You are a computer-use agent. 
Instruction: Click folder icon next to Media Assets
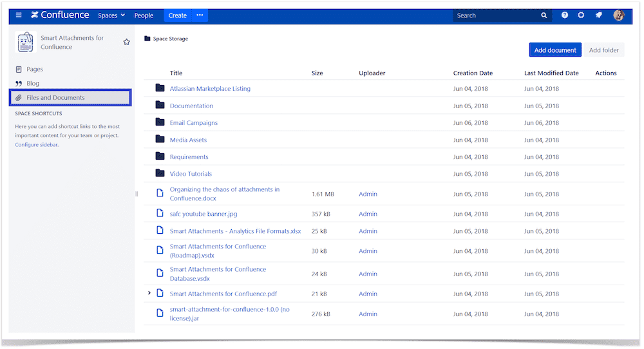tap(160, 139)
